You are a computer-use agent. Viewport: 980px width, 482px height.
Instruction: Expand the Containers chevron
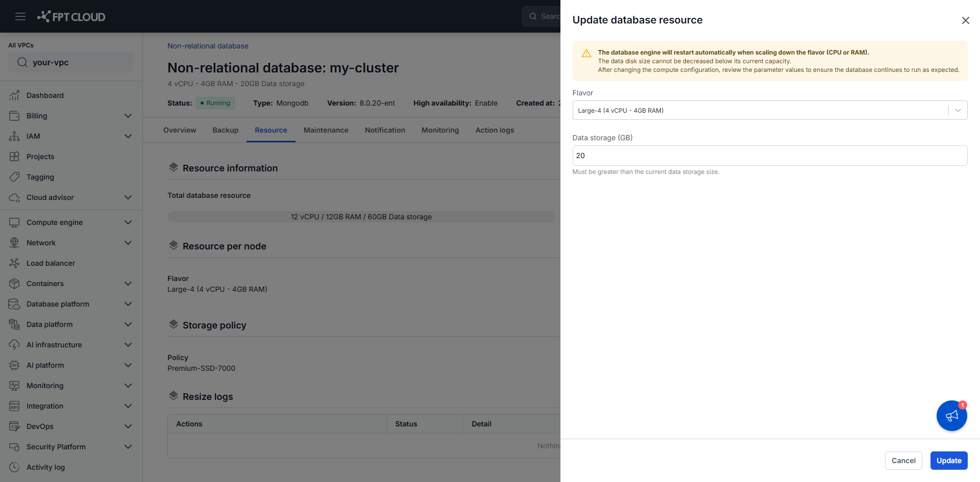coord(128,284)
